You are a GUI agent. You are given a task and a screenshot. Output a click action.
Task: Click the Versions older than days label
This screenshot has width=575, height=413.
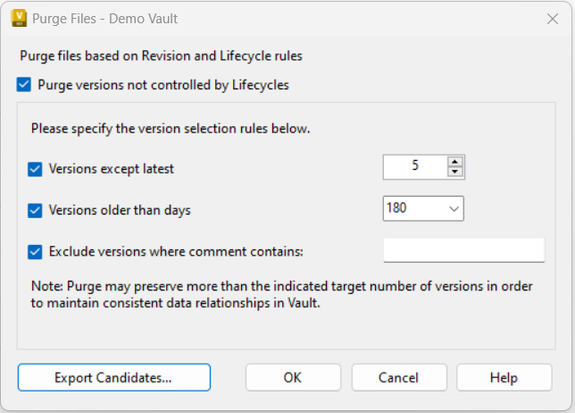pos(120,211)
